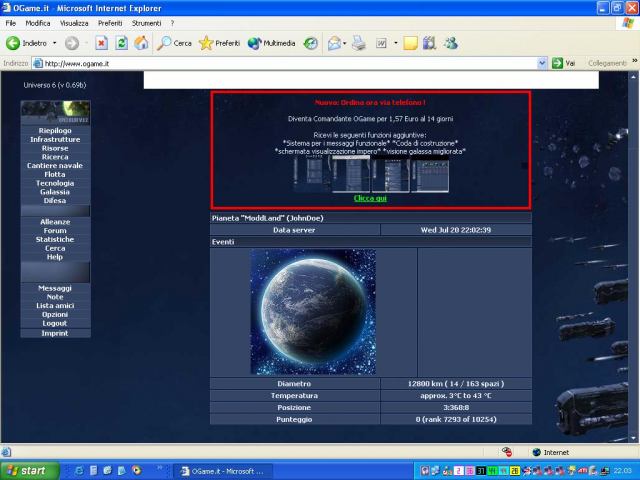Open Infrastrutture in sidebar

(x=55, y=139)
